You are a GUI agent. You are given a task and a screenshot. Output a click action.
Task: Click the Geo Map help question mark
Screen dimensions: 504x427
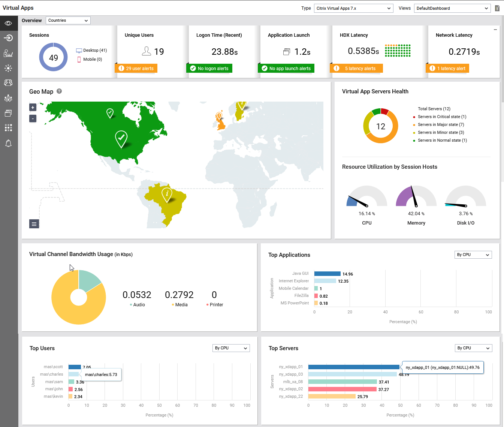[59, 91]
